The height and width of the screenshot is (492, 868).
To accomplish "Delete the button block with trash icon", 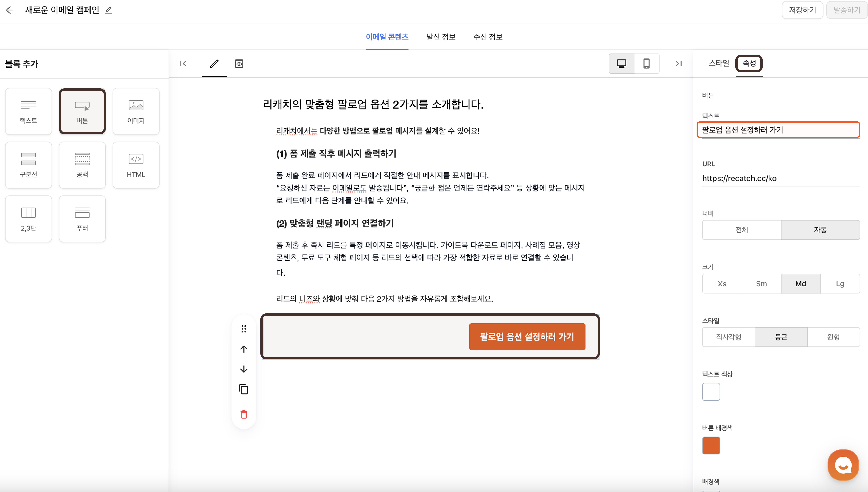I will point(244,414).
